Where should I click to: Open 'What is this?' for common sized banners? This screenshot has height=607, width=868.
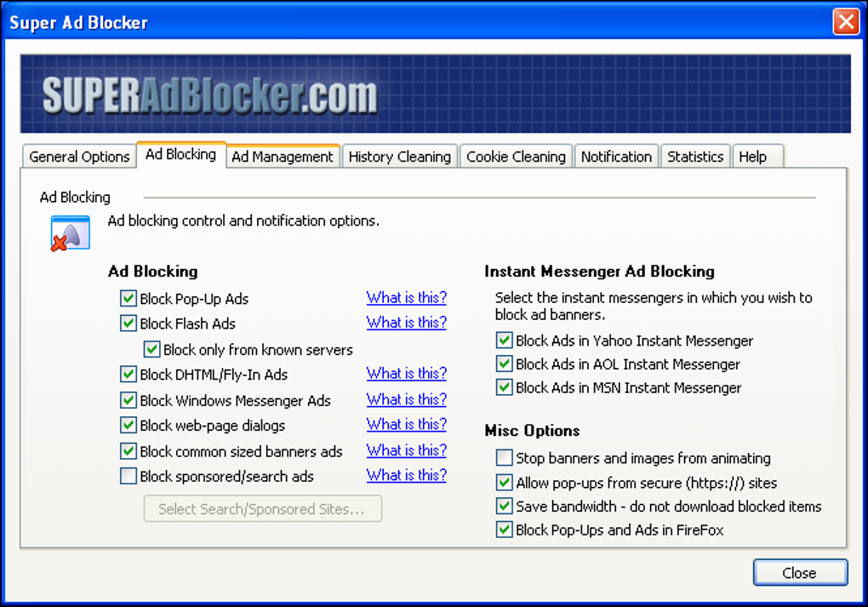pos(406,450)
